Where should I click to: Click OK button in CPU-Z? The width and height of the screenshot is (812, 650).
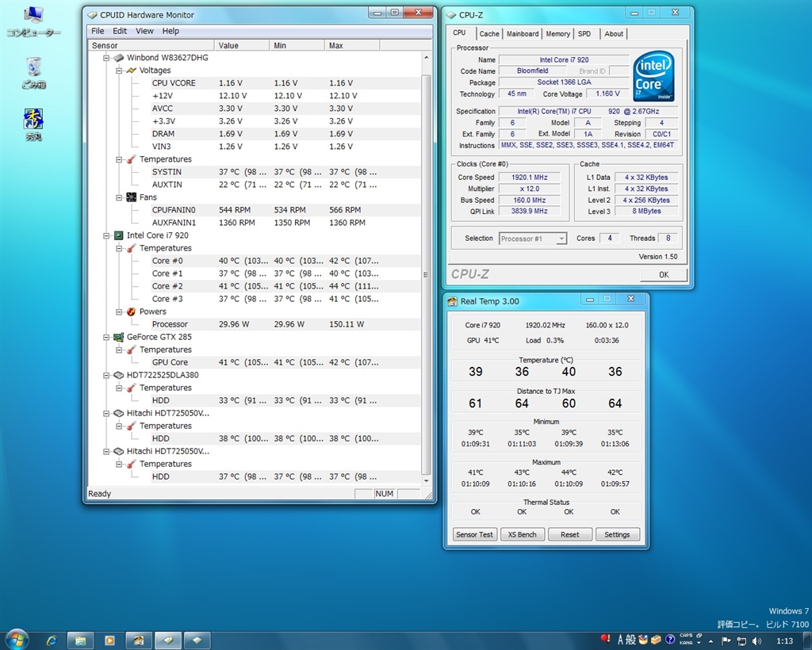pyautogui.click(x=664, y=275)
